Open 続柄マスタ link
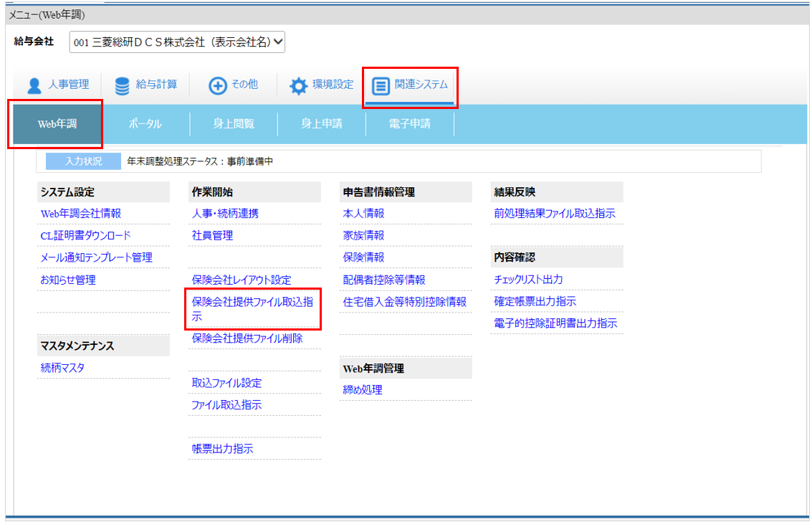Screen dimensions: 812x522 (x=62, y=368)
